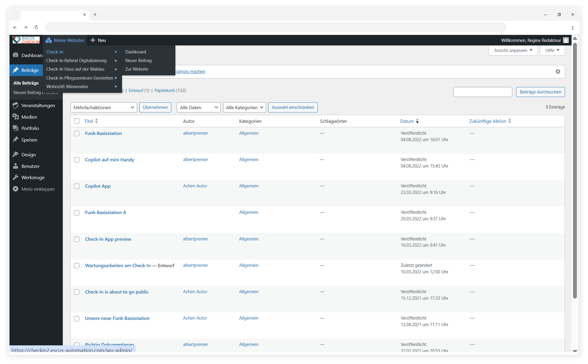Image resolution: width=588 pixels, height=364 pixels.
Task: Dismiss the notice with the round X icon
Action: pyautogui.click(x=558, y=71)
